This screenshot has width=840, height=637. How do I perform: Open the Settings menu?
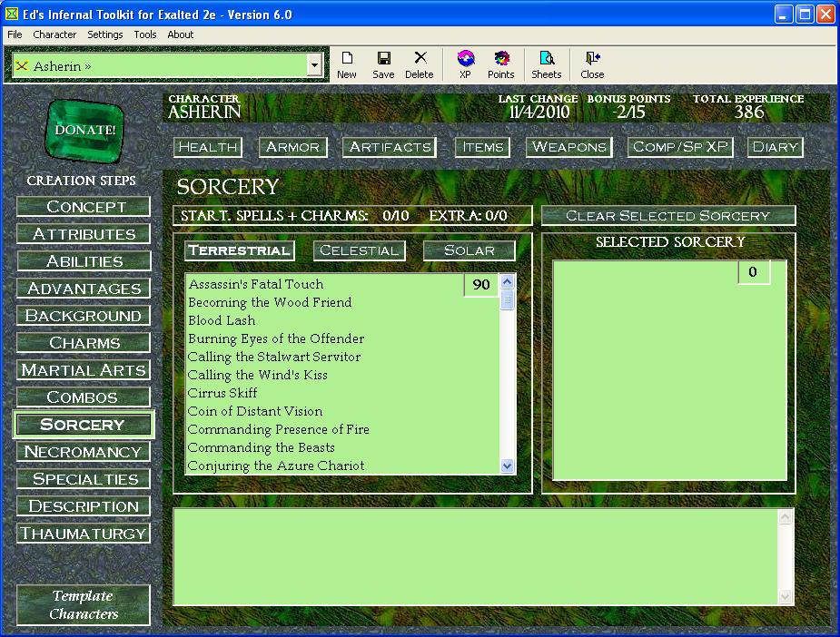105,34
